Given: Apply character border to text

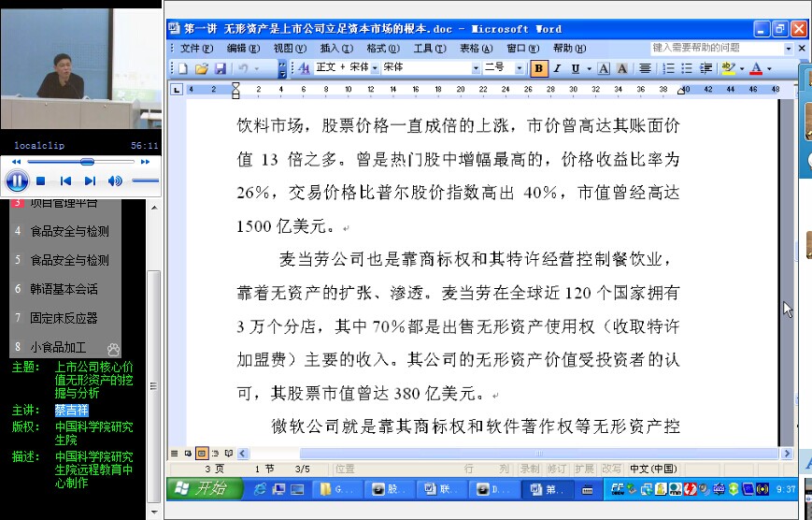Looking at the screenshot, I should 604,68.
